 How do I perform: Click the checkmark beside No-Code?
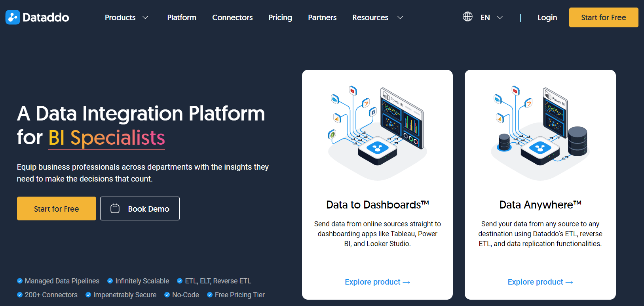[167, 295]
